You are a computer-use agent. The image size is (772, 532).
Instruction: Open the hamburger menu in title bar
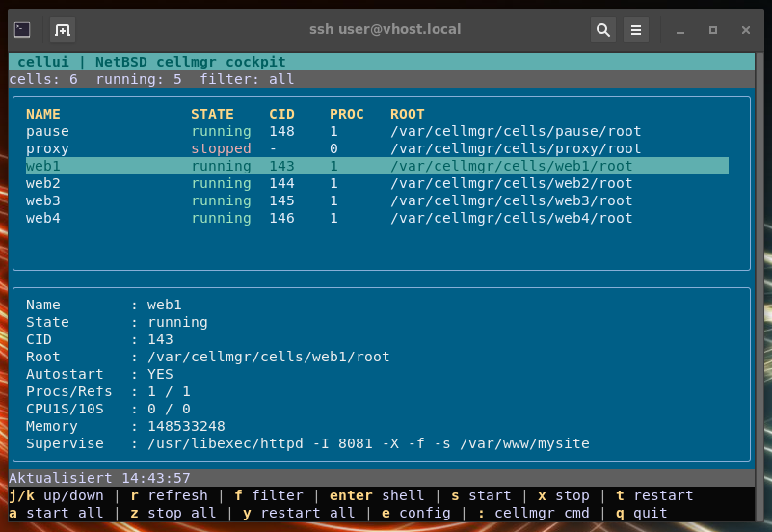point(635,30)
